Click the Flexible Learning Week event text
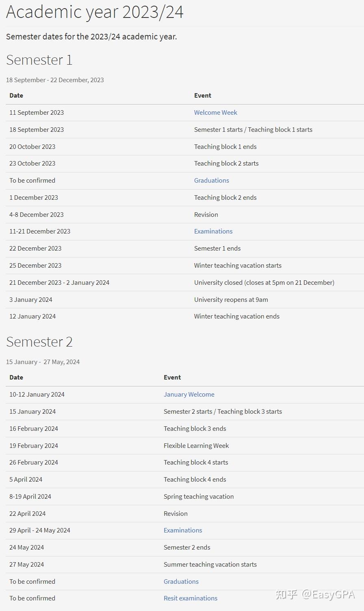The image size is (364, 611). coord(196,446)
